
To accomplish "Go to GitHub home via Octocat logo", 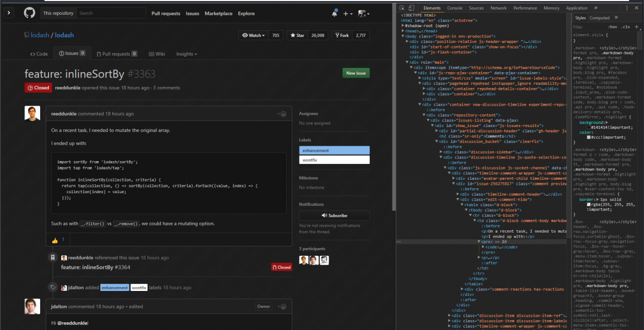I will (x=30, y=13).
